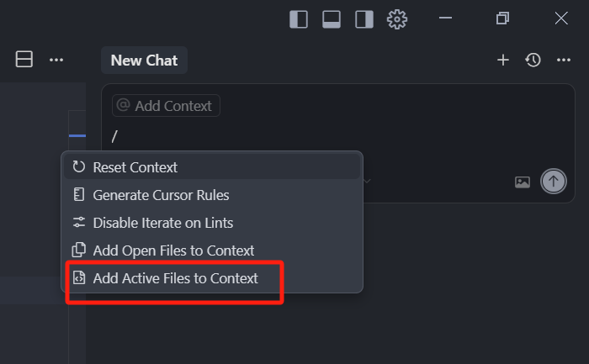The width and height of the screenshot is (589, 364).
Task: Open editor more actions ellipsis on left
Action: (56, 60)
